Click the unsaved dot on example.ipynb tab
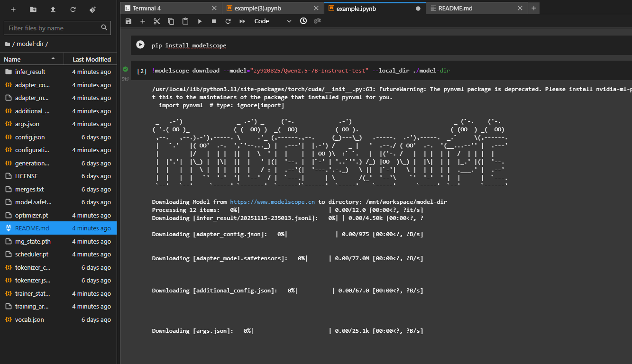 (418, 9)
